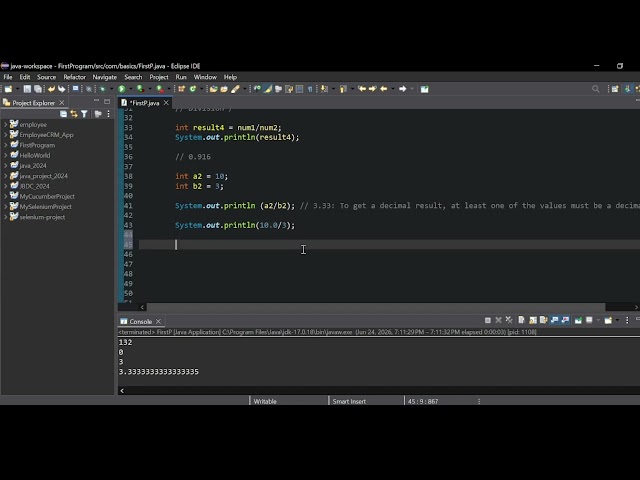Toggle Link with Editor in Project Explorer

pos(74,114)
